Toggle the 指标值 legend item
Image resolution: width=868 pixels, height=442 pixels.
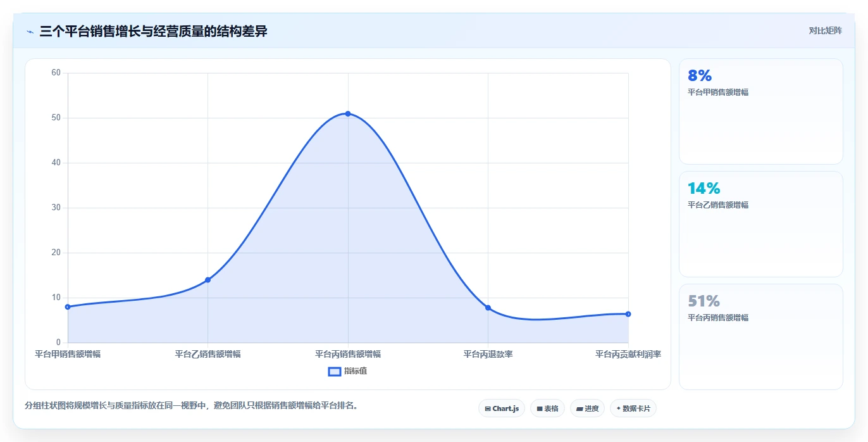tap(347, 371)
